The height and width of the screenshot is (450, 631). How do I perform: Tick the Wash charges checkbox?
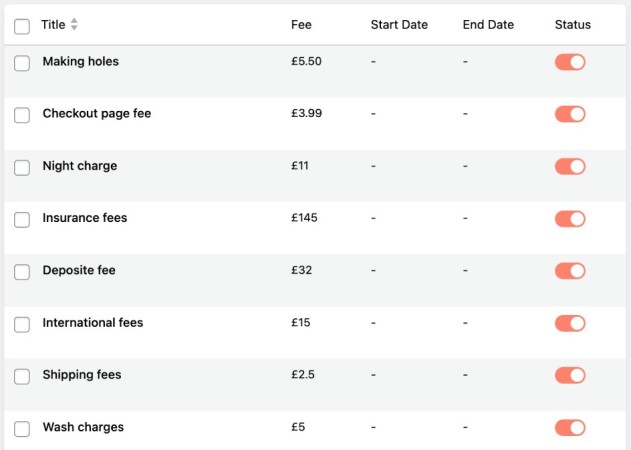[22, 429]
